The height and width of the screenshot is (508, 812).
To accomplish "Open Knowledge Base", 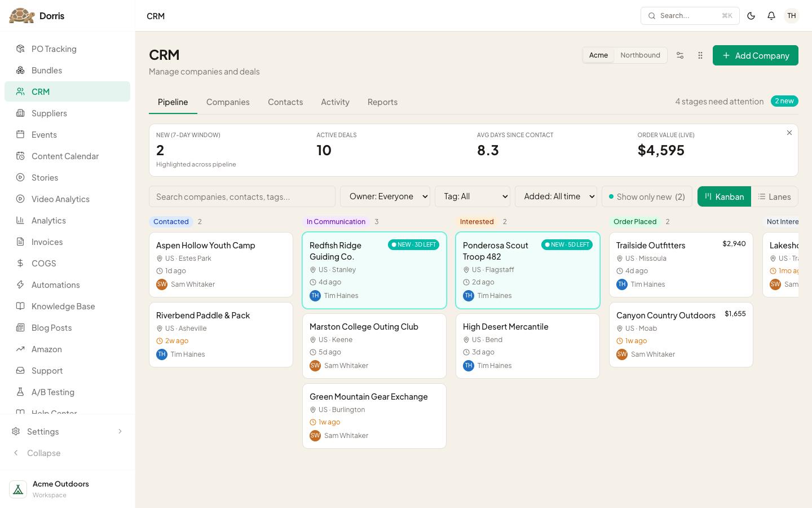I will (x=67, y=306).
